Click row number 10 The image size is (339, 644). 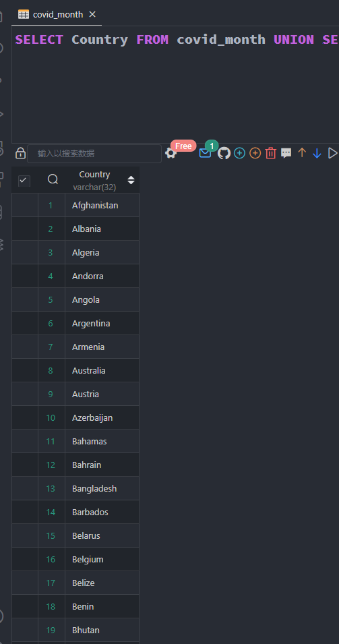point(51,417)
